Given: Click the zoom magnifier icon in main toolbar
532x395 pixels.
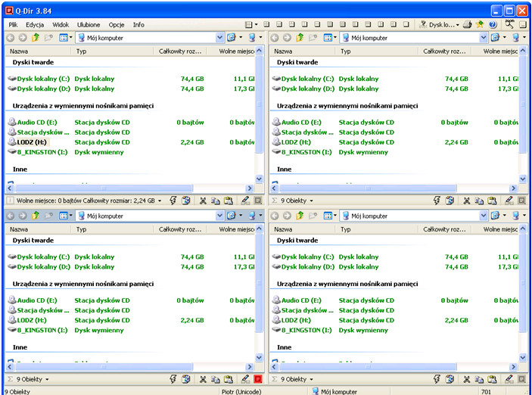Looking at the screenshot, I should (509, 23).
